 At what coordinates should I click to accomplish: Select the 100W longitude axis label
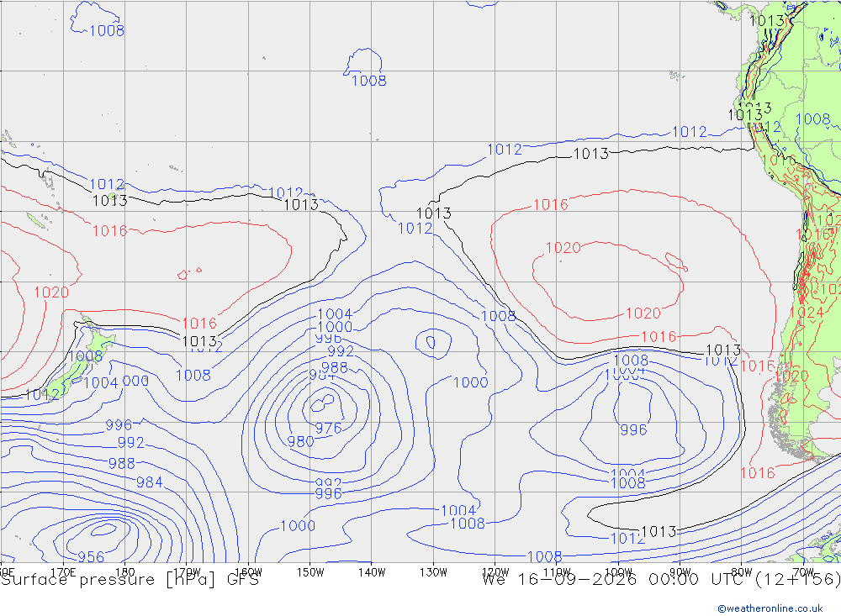click(x=618, y=572)
